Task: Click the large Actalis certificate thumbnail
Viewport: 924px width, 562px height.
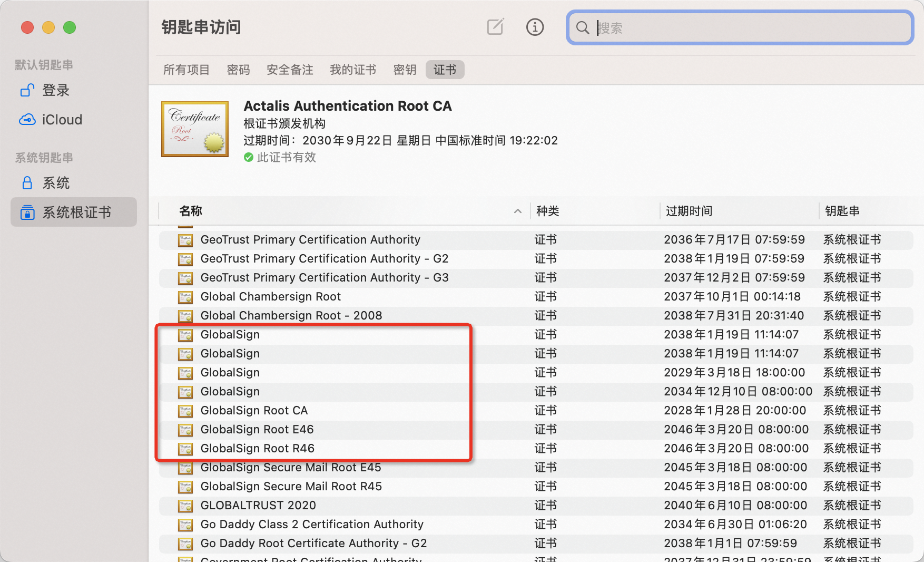Action: point(195,129)
